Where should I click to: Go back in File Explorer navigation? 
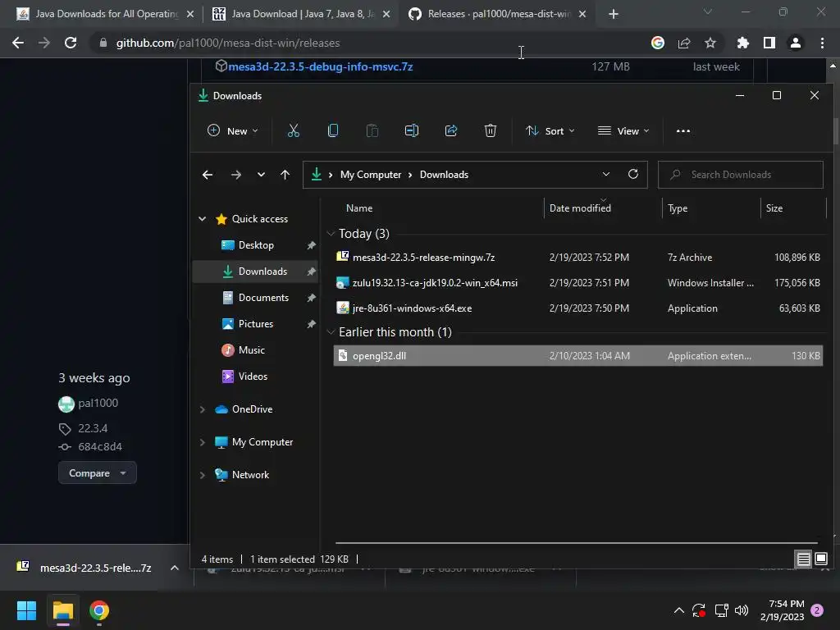(208, 175)
